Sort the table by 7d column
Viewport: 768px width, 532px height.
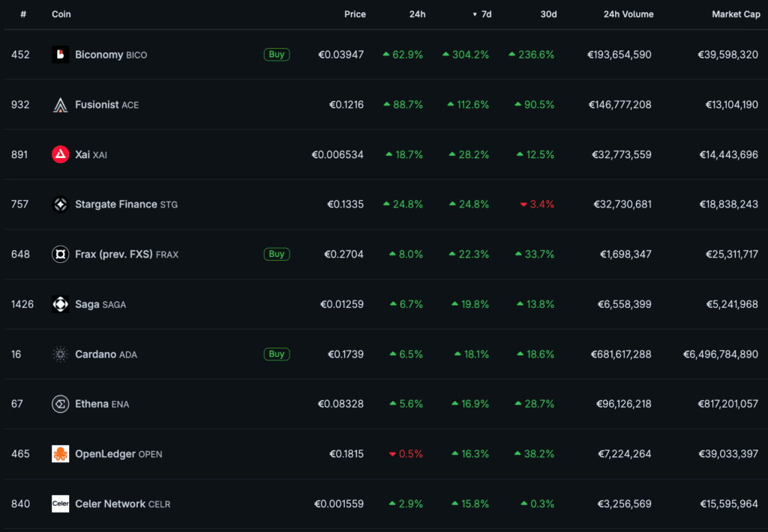(x=482, y=14)
